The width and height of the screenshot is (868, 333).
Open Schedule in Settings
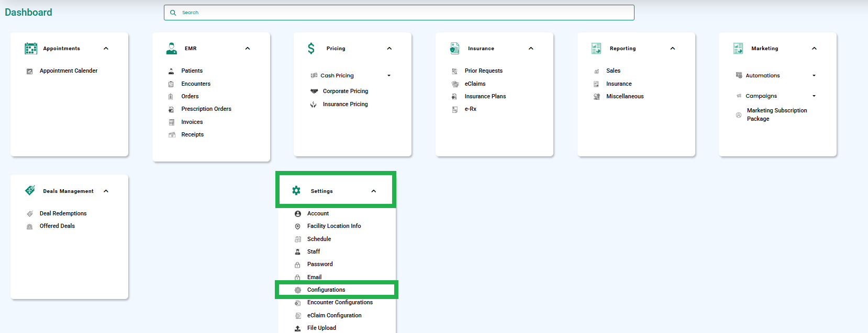(319, 239)
